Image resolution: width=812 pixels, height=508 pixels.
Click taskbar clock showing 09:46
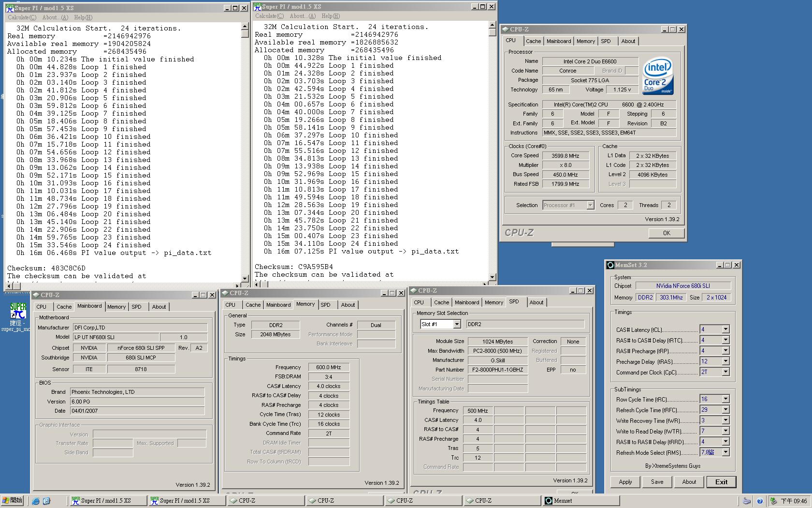tap(794, 501)
